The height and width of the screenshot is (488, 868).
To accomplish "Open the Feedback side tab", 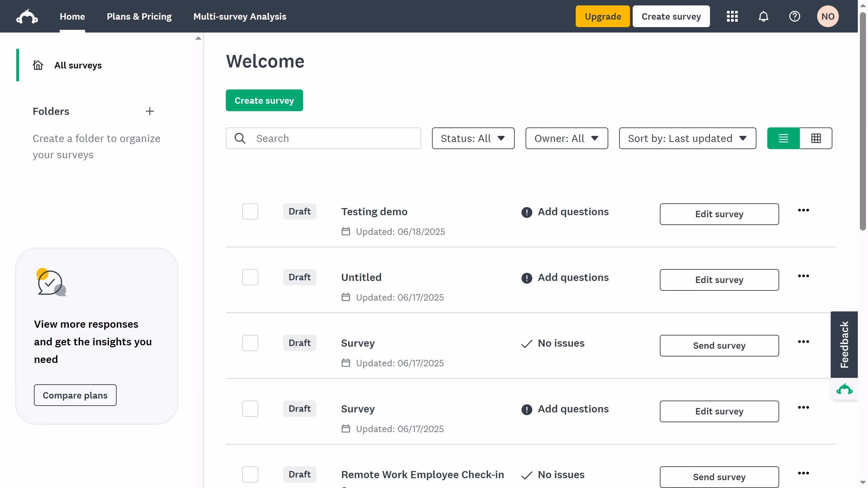I will [x=844, y=344].
